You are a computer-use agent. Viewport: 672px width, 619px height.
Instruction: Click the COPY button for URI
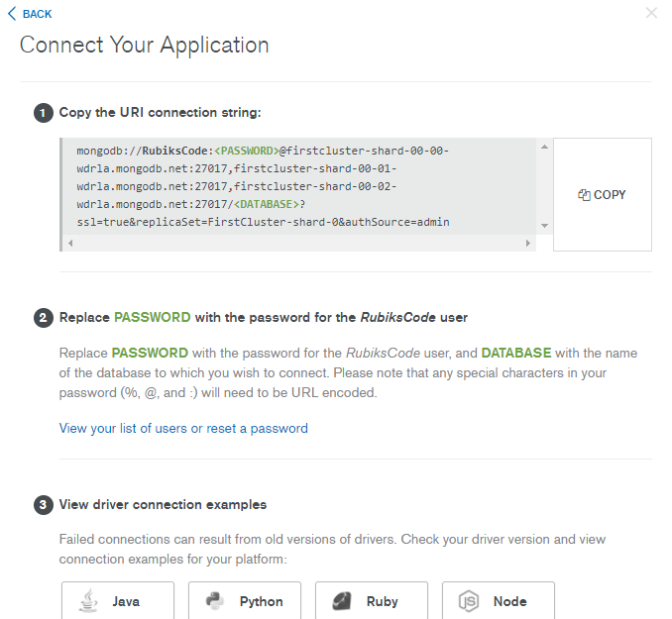(603, 194)
